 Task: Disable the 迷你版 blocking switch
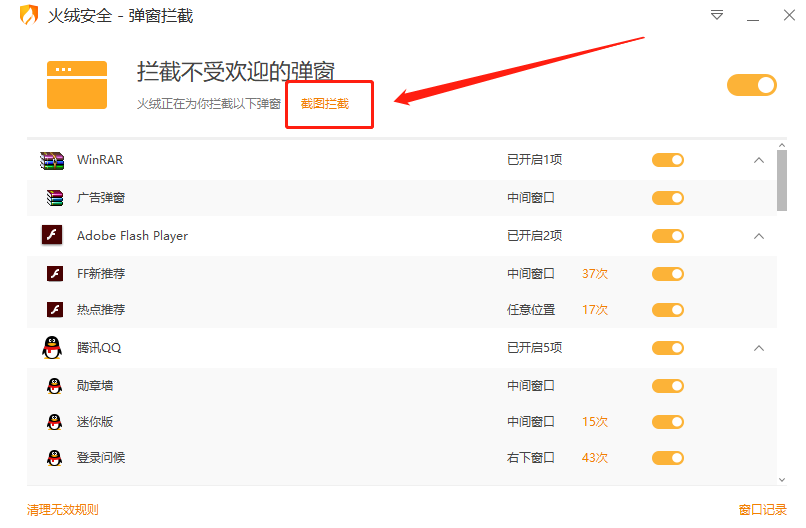pyautogui.click(x=668, y=422)
